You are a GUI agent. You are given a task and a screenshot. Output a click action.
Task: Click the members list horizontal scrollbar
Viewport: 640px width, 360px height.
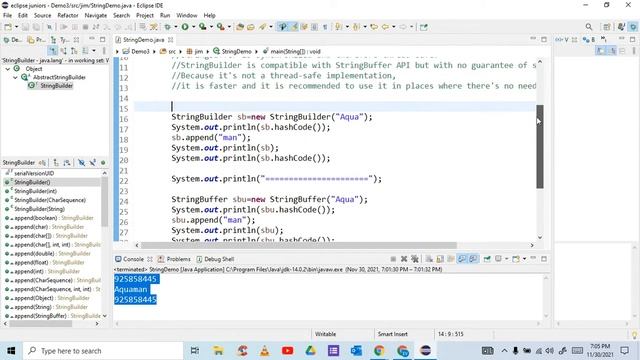[41, 324]
